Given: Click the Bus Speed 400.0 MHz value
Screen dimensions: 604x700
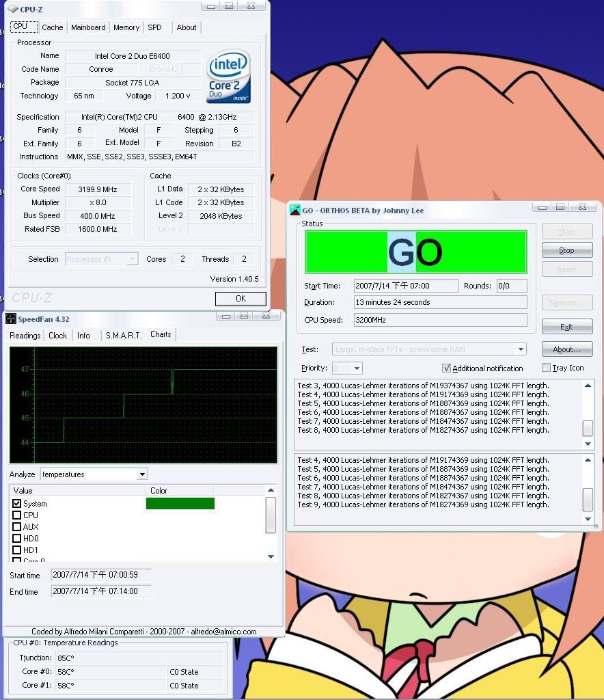Looking at the screenshot, I should pos(98,215).
